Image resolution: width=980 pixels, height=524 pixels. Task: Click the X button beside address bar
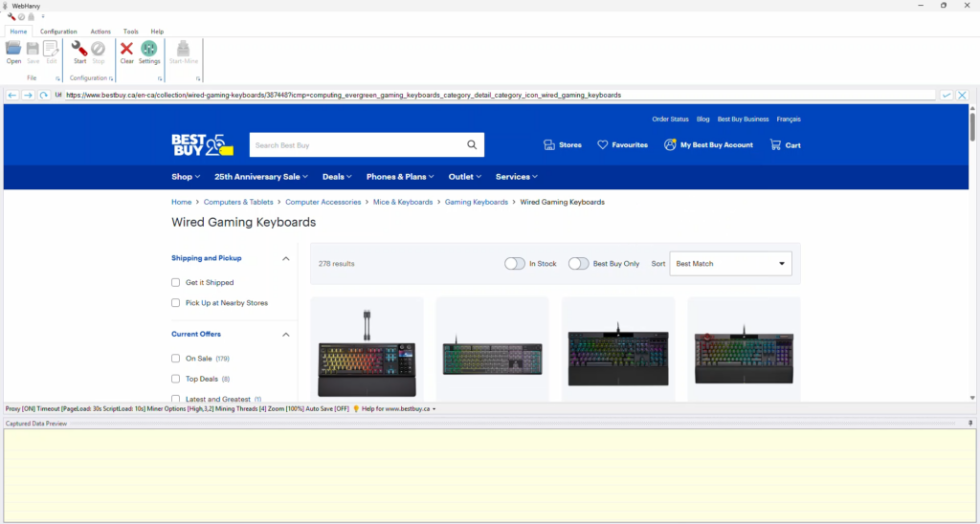pyautogui.click(x=962, y=95)
